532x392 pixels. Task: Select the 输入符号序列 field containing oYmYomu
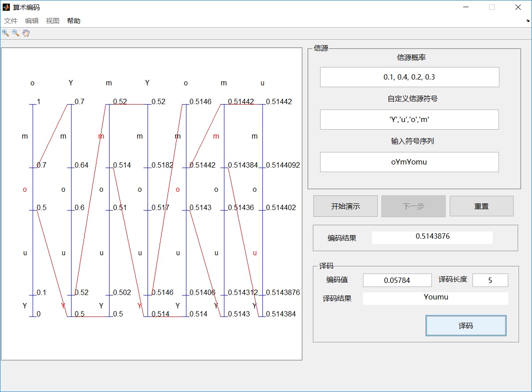(409, 162)
